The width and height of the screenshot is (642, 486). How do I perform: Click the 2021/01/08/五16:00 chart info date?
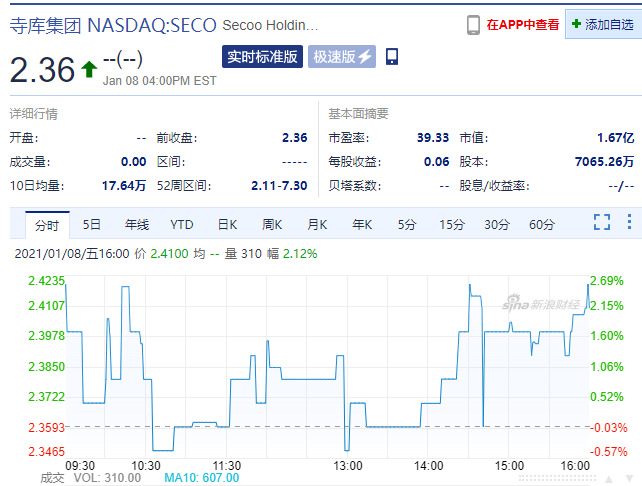point(72,254)
